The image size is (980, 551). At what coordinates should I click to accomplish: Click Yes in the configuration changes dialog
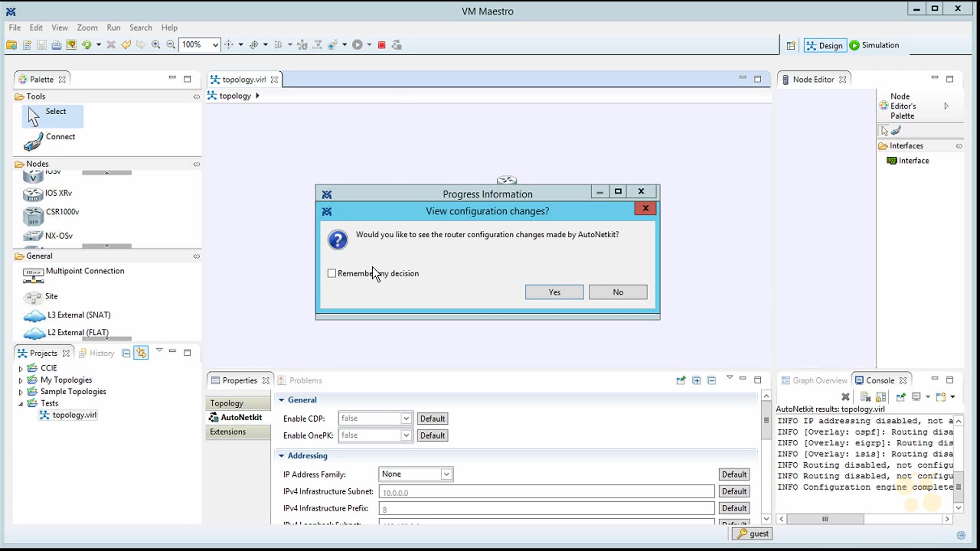click(x=554, y=292)
